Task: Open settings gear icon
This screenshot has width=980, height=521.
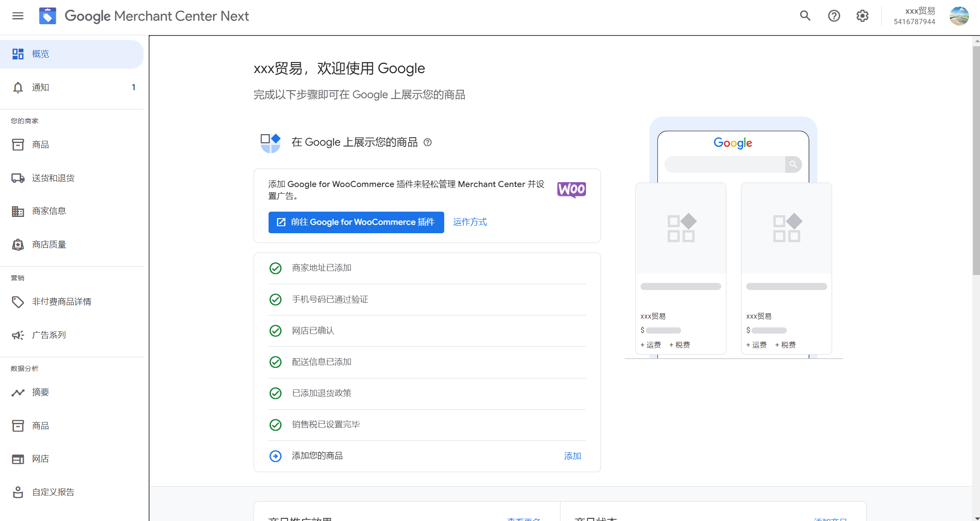Action: coord(862,16)
